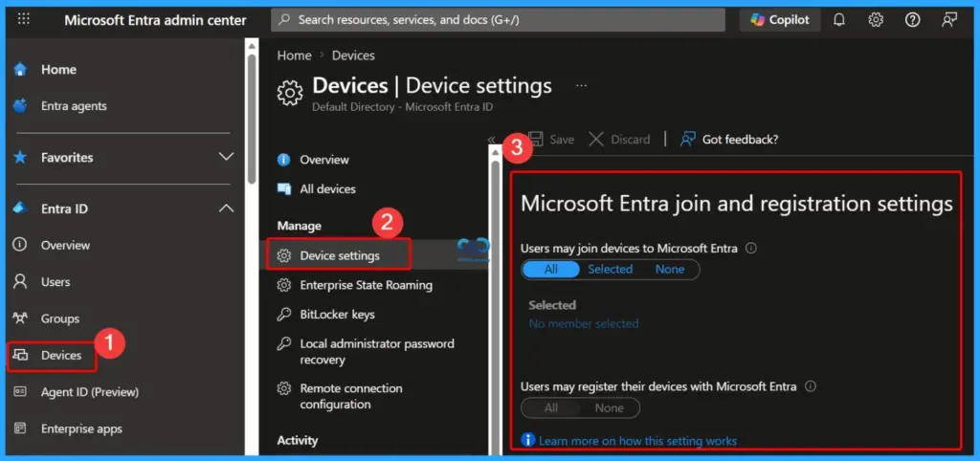Click the Devices icon in sidebar
The width and height of the screenshot is (980, 461).
click(x=21, y=355)
